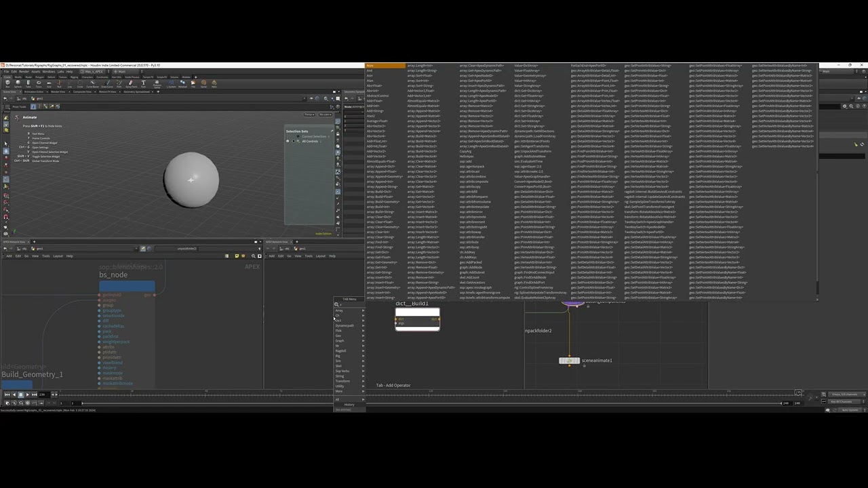Open the No cam dropdown in viewport

pyautogui.click(x=325, y=115)
